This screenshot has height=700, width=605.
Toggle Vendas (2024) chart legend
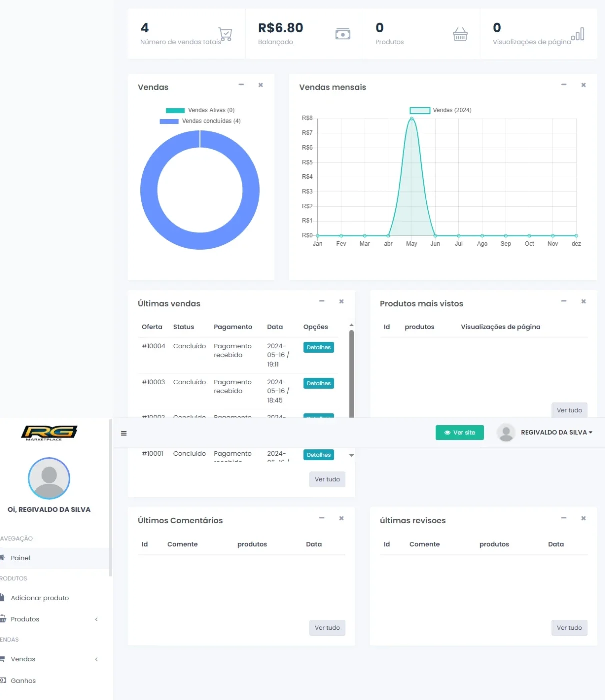pos(440,110)
